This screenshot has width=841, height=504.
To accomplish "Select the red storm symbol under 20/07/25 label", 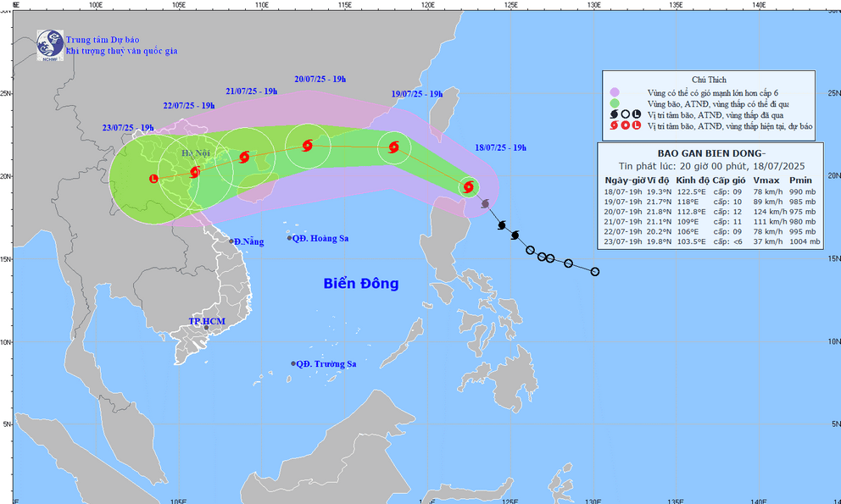I will click(308, 146).
